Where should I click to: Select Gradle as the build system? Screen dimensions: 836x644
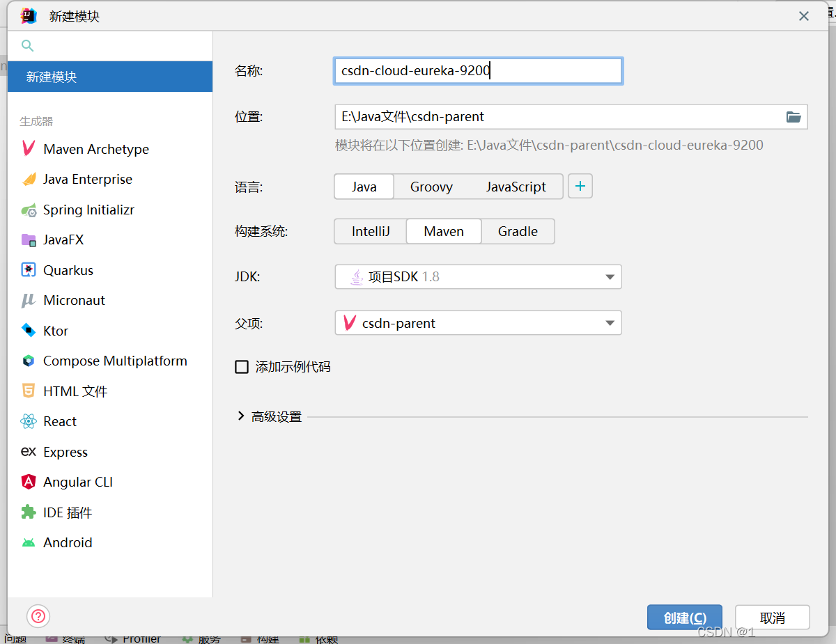point(518,231)
